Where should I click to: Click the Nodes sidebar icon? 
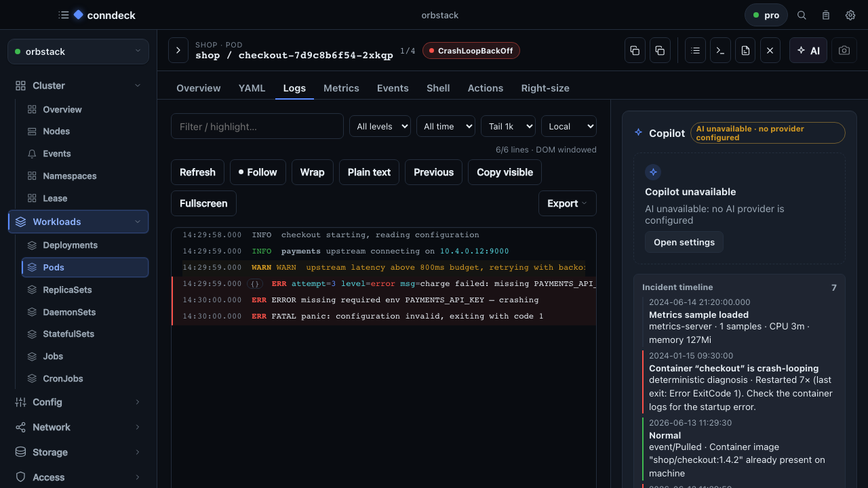[x=32, y=131]
